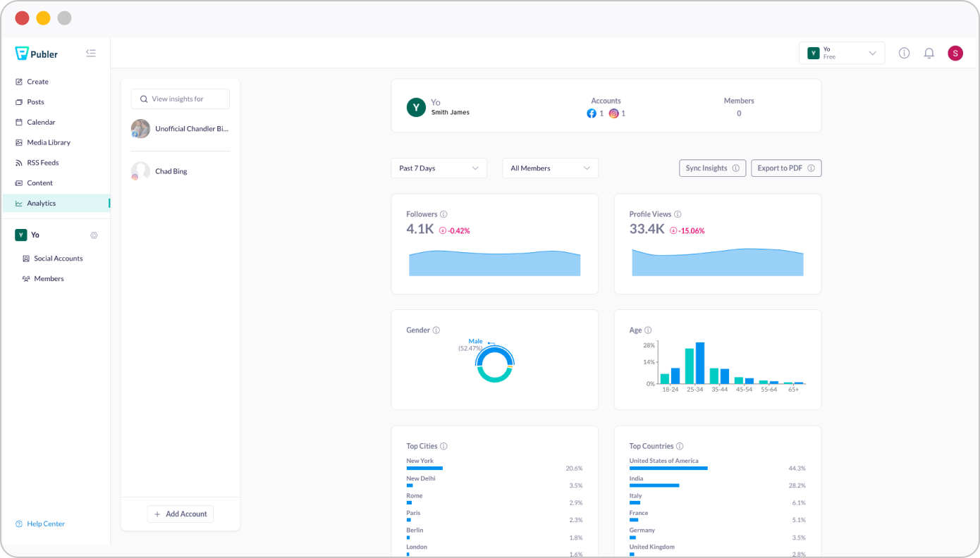This screenshot has width=980, height=558.
Task: Open the Past 7 Days dropdown
Action: [439, 168]
